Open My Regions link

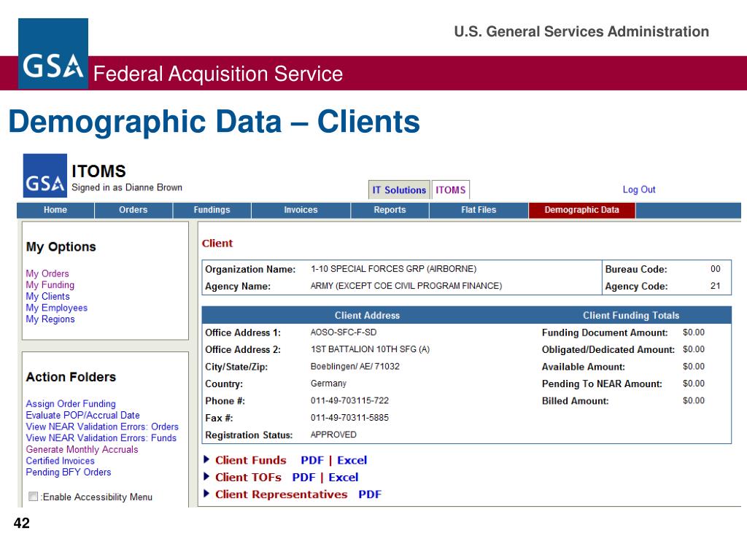pos(50,319)
